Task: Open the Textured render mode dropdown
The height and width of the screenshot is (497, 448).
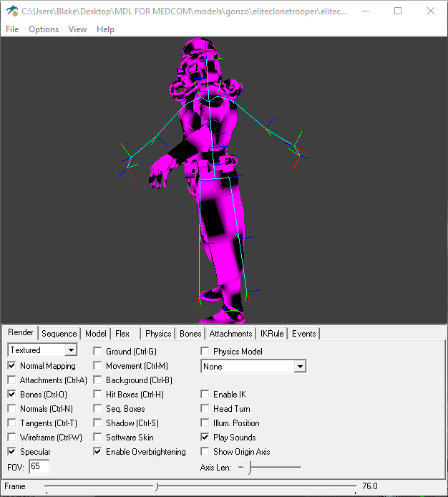Action: (x=42, y=350)
